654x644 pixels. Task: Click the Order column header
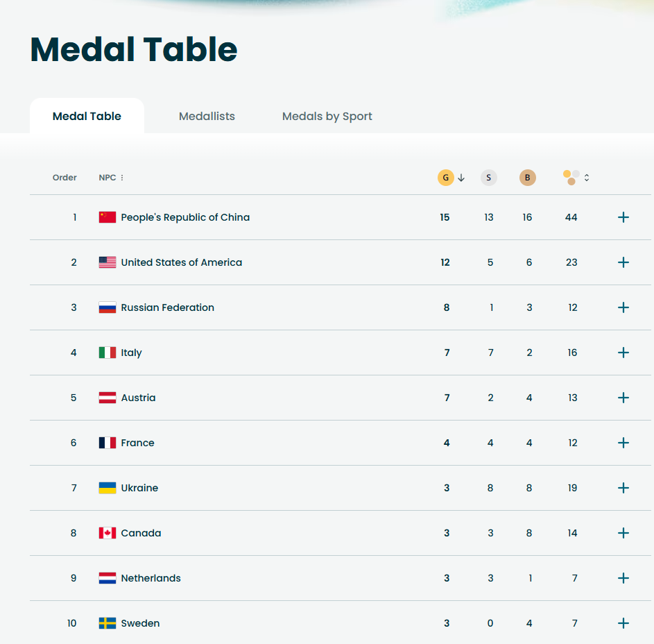click(64, 177)
